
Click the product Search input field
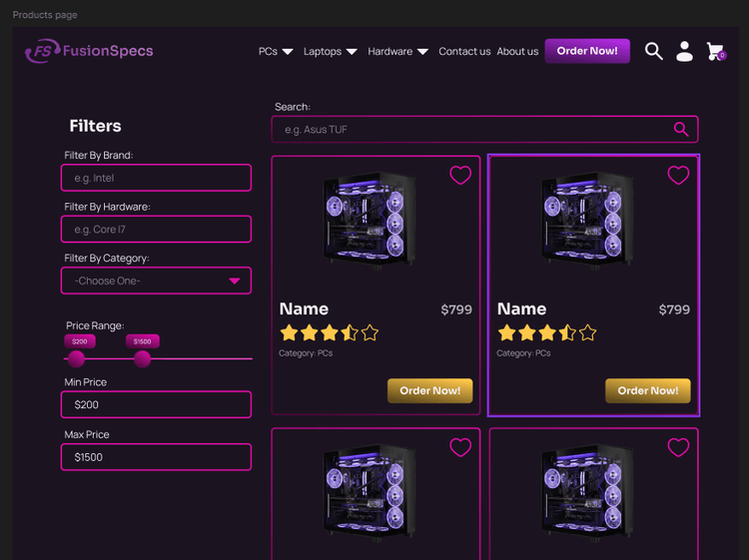[x=484, y=129]
